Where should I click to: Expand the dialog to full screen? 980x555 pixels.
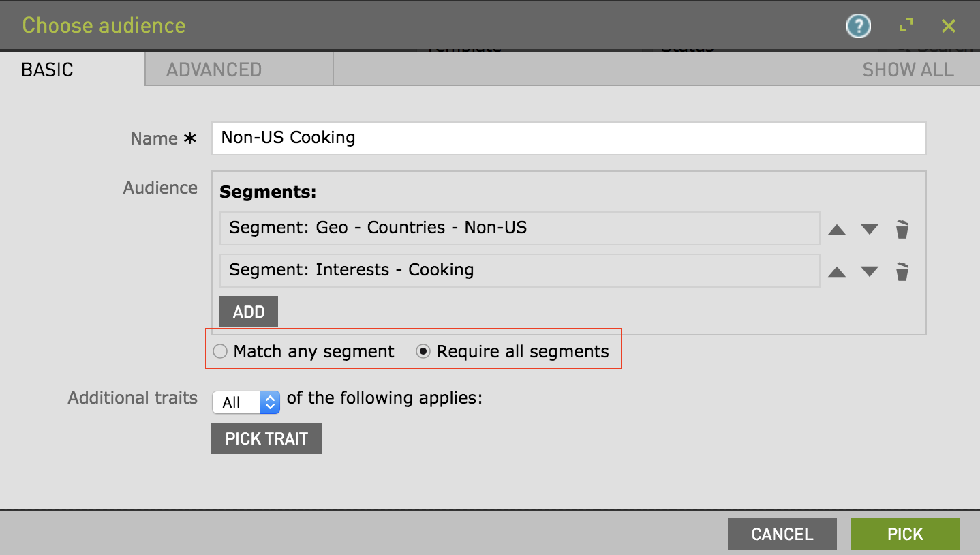[906, 26]
